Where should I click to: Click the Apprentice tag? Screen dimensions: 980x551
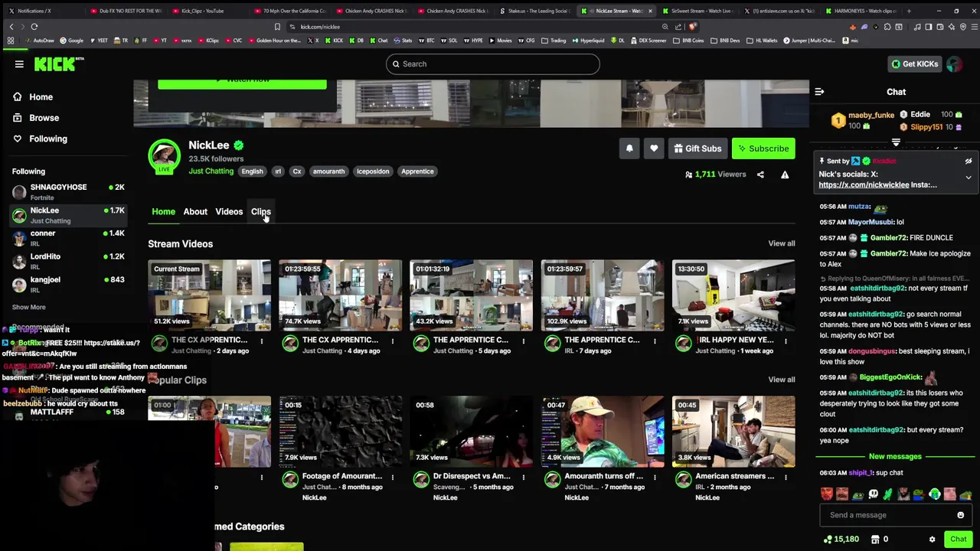tap(417, 171)
